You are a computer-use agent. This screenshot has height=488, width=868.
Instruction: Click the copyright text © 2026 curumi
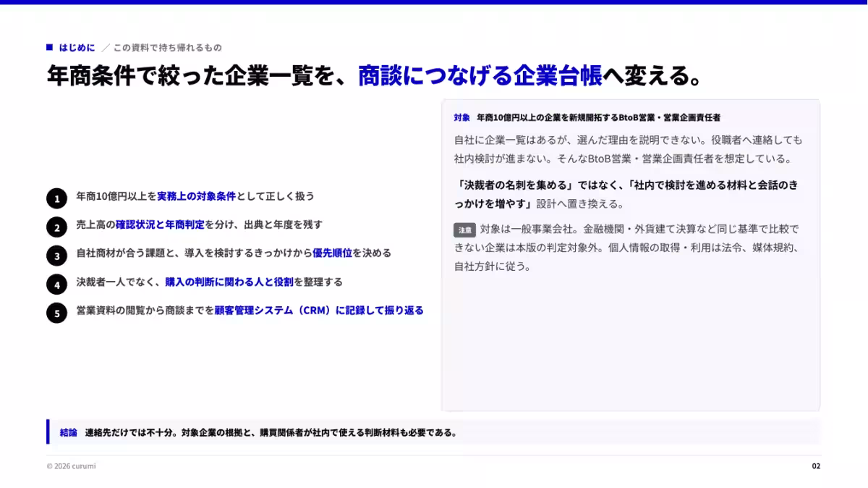pyautogui.click(x=71, y=466)
